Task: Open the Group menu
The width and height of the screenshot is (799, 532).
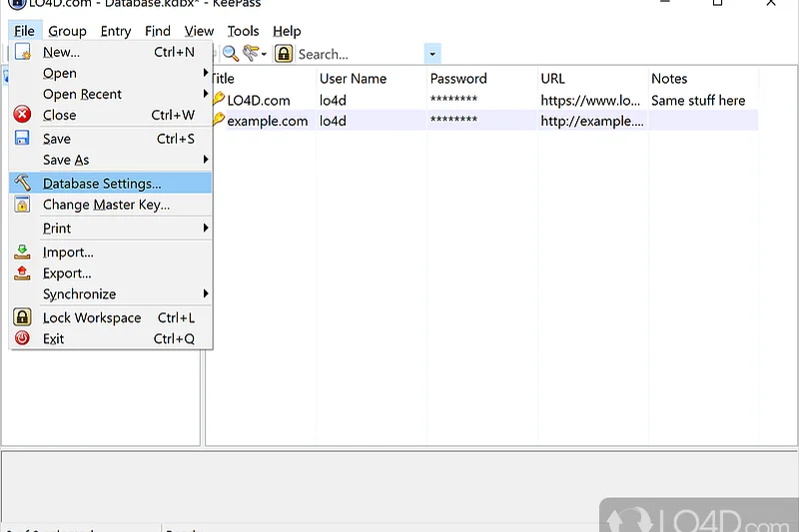Action: pyautogui.click(x=67, y=31)
